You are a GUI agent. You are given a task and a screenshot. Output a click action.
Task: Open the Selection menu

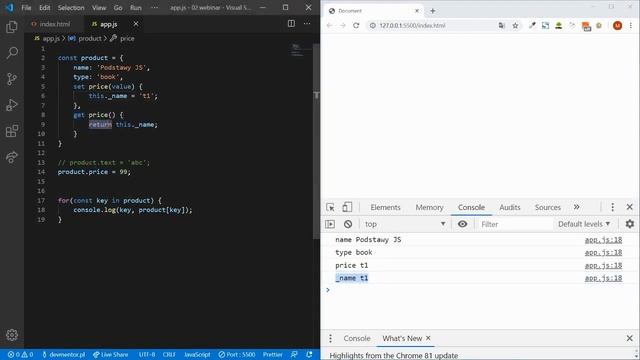click(x=71, y=8)
